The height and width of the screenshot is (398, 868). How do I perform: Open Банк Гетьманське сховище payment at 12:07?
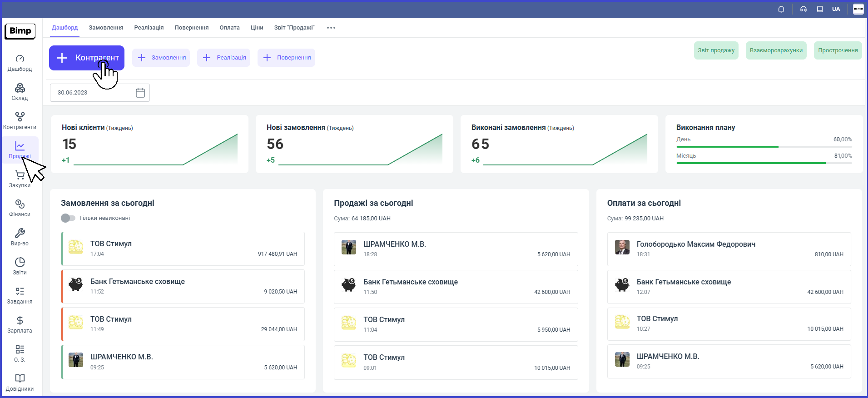point(729,287)
